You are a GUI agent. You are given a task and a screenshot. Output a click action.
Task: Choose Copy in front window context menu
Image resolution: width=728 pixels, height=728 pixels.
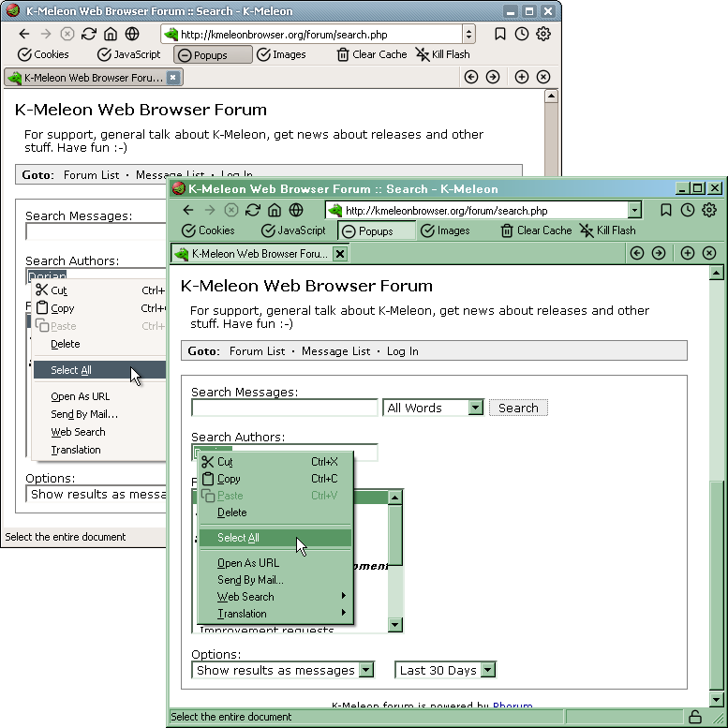pos(230,479)
